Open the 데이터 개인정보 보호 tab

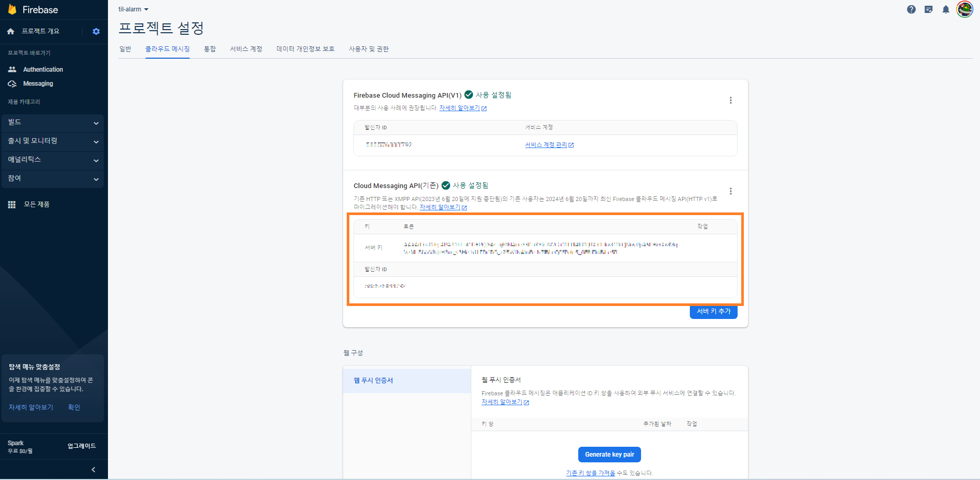(305, 49)
